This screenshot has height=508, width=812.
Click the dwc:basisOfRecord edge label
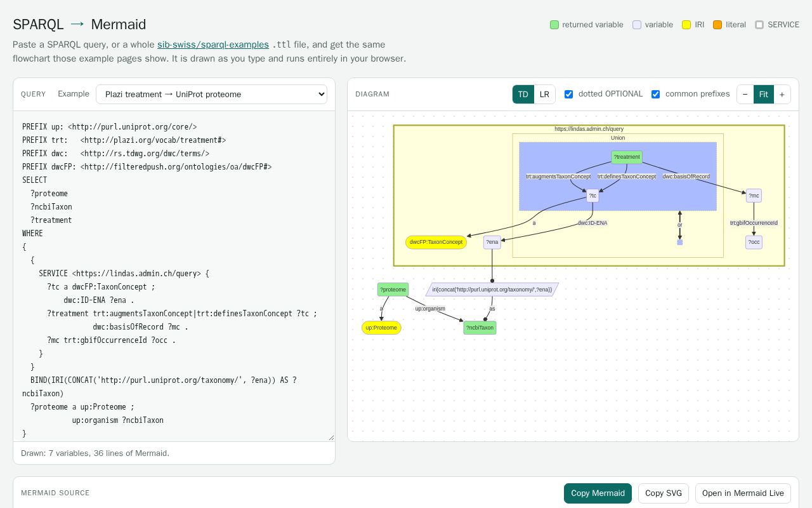click(686, 177)
